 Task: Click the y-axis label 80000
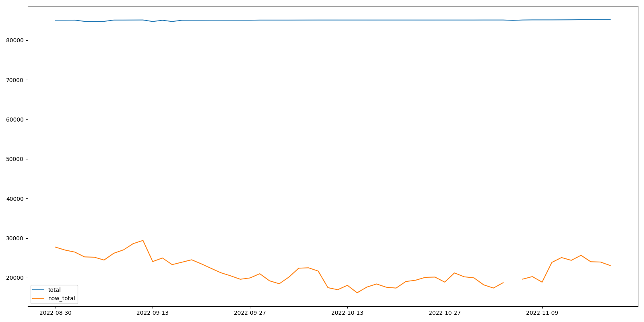coord(15,40)
